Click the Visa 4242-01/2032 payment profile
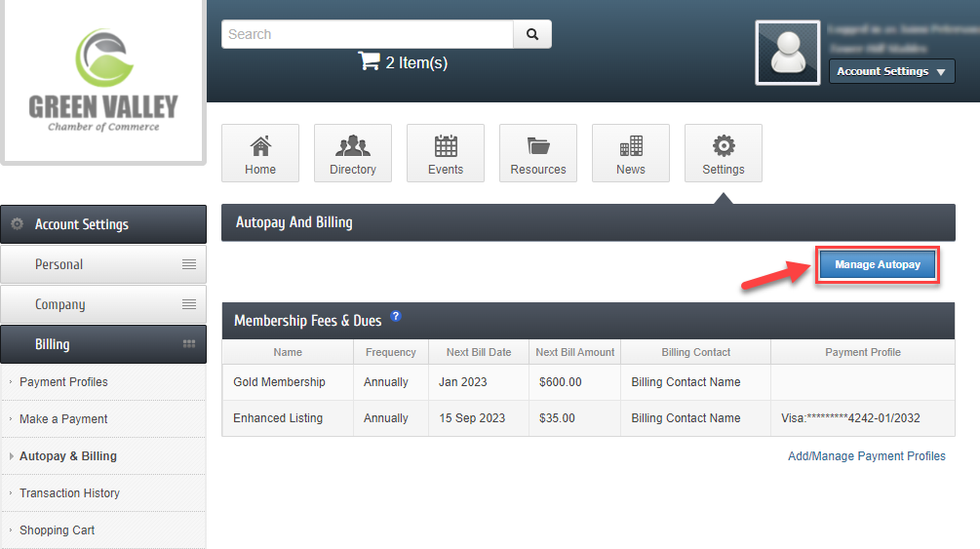The height and width of the screenshot is (549, 980). click(x=850, y=418)
